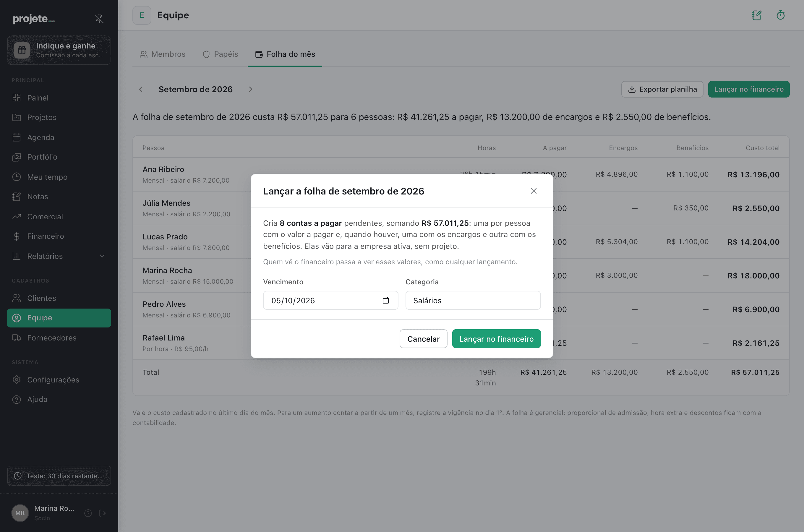
Task: Expand the Relatórios submenu chevron
Action: tap(102, 256)
